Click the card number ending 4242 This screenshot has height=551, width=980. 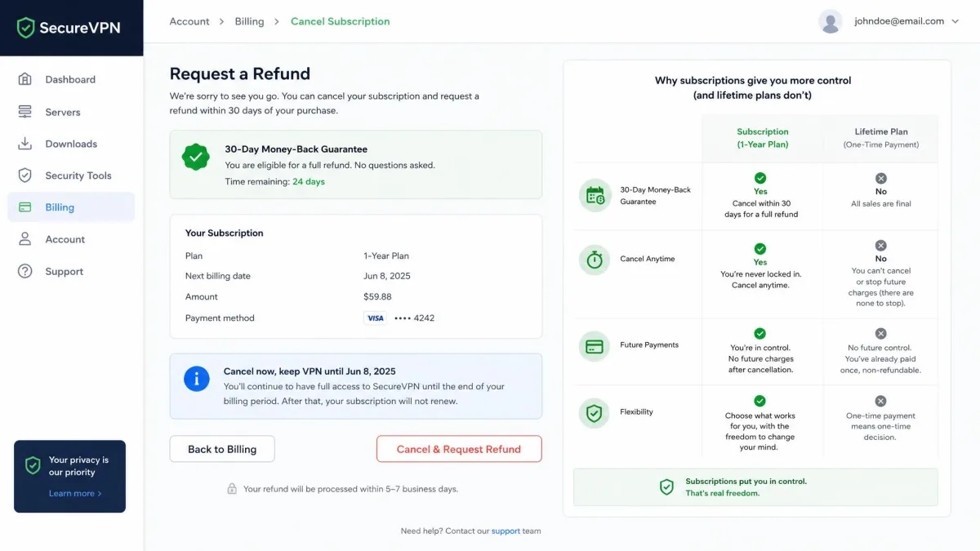pyautogui.click(x=415, y=318)
